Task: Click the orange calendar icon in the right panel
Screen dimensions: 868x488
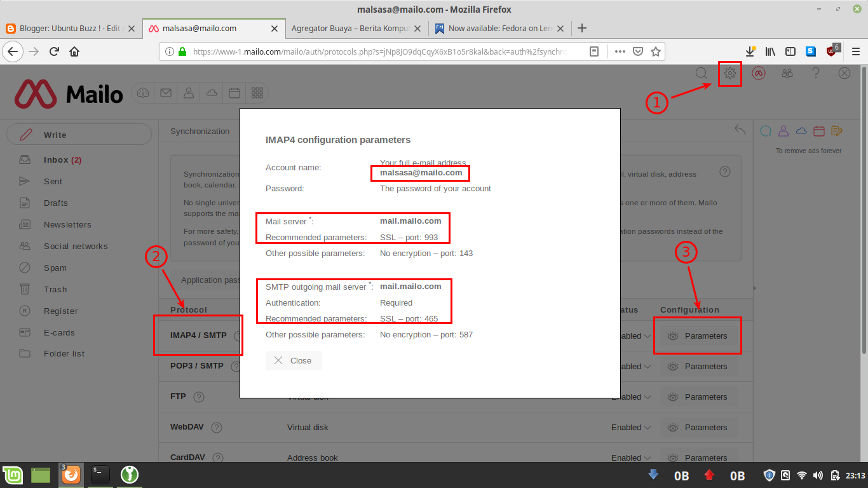Action: coord(819,131)
